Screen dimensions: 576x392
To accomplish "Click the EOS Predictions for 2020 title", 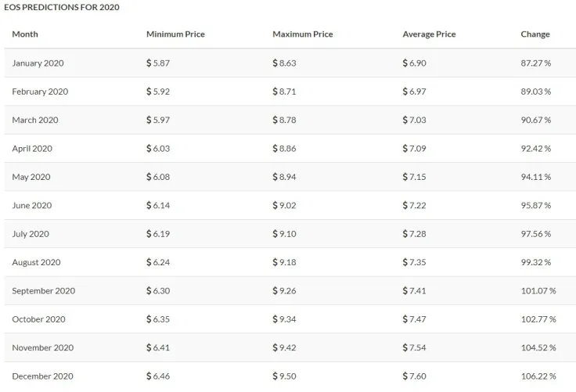I will pos(62,7).
